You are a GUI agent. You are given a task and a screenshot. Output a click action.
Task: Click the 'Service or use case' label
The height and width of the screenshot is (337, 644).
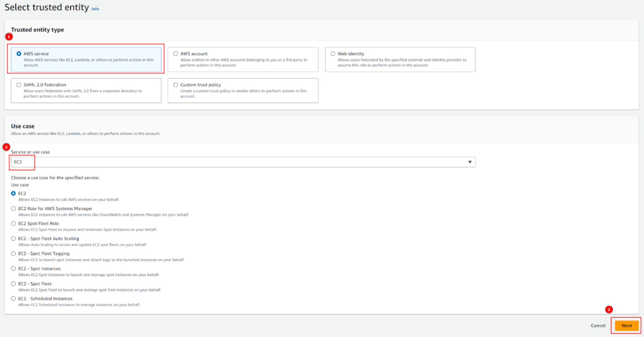point(30,152)
